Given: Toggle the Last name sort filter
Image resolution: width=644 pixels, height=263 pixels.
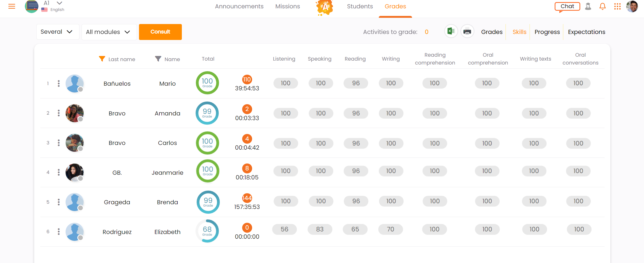Looking at the screenshot, I should [x=102, y=59].
